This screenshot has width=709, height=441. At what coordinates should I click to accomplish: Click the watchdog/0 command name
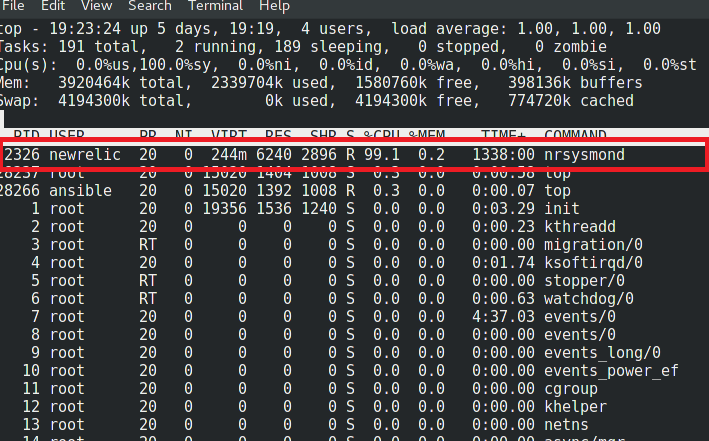589,299
